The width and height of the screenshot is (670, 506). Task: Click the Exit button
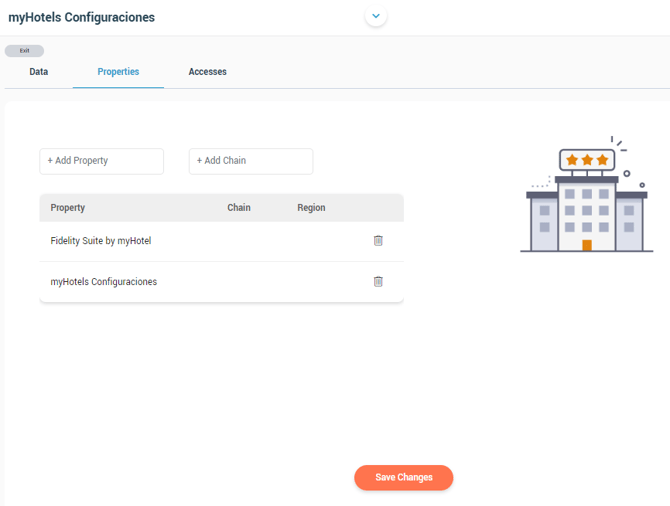point(24,51)
